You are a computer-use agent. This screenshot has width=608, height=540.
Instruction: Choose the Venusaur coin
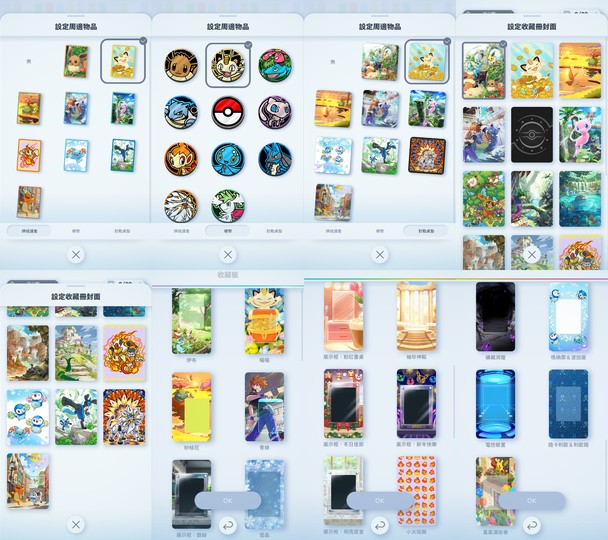pos(275,65)
